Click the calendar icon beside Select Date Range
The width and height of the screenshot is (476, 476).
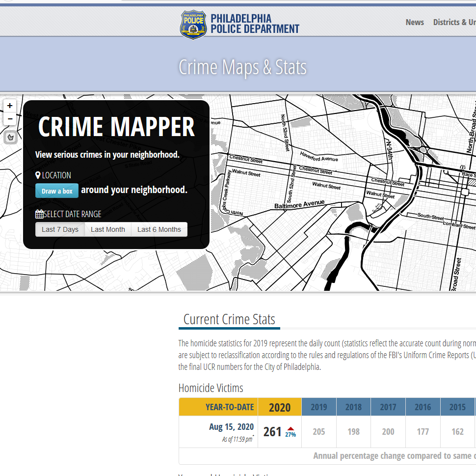(39, 214)
